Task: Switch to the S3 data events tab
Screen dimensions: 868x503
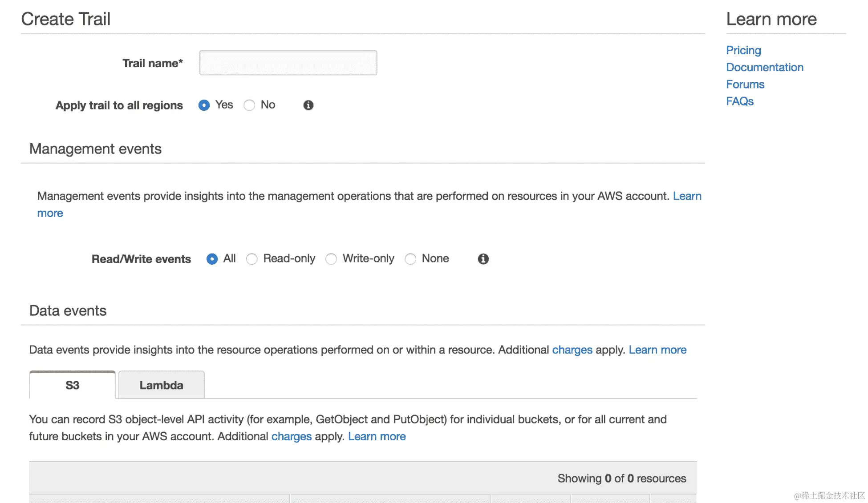Action: 72,385
